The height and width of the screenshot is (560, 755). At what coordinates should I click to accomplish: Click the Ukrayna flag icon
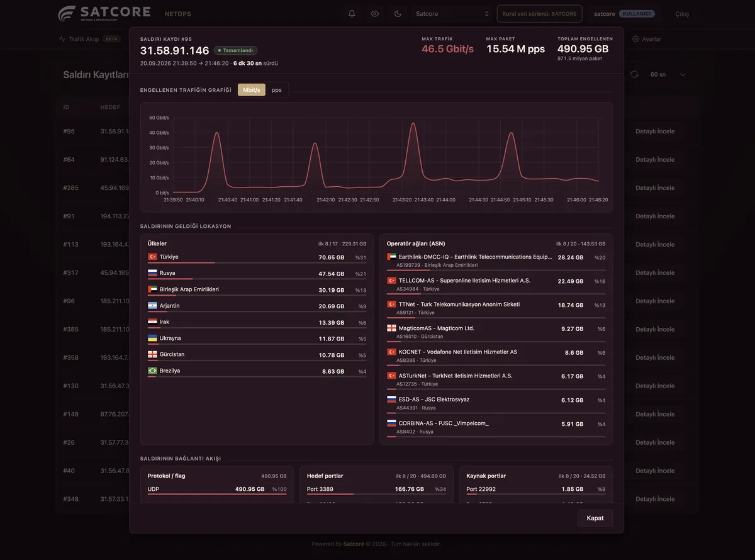pyautogui.click(x=152, y=338)
